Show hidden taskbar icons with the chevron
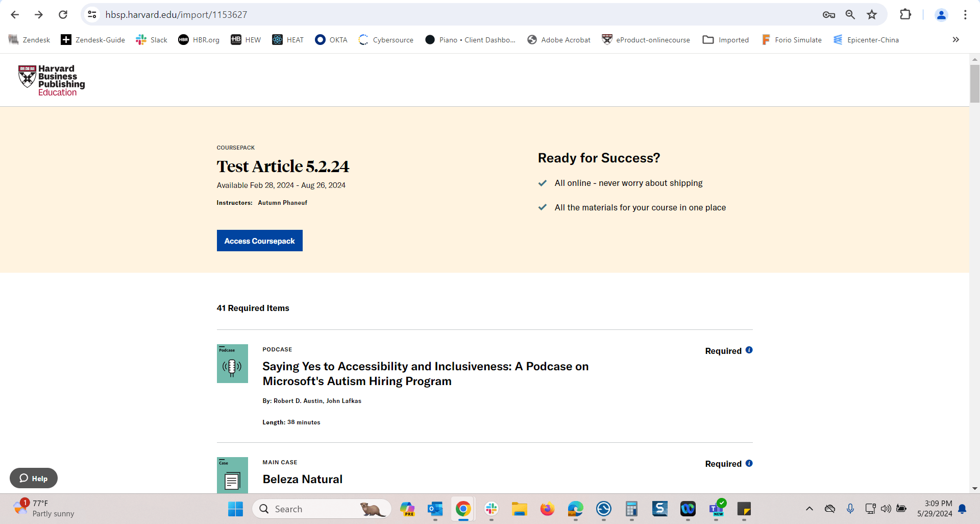 click(809, 509)
